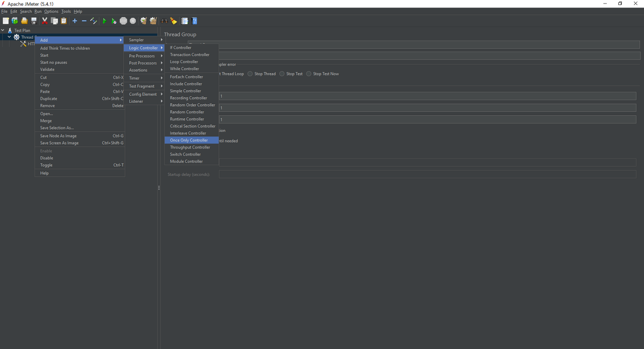This screenshot has width=644, height=349.
Task: Expand the Pre Processors submenu
Action: click(x=144, y=56)
